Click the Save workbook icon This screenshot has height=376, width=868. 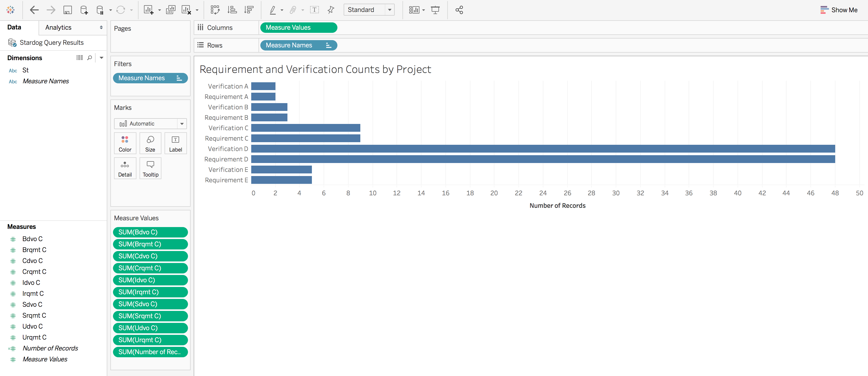67,10
